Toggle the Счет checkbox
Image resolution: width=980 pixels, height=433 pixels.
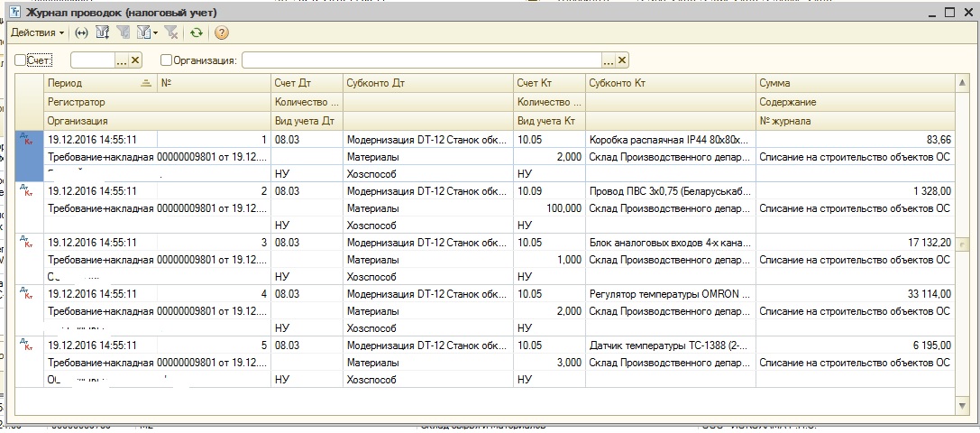[x=21, y=60]
